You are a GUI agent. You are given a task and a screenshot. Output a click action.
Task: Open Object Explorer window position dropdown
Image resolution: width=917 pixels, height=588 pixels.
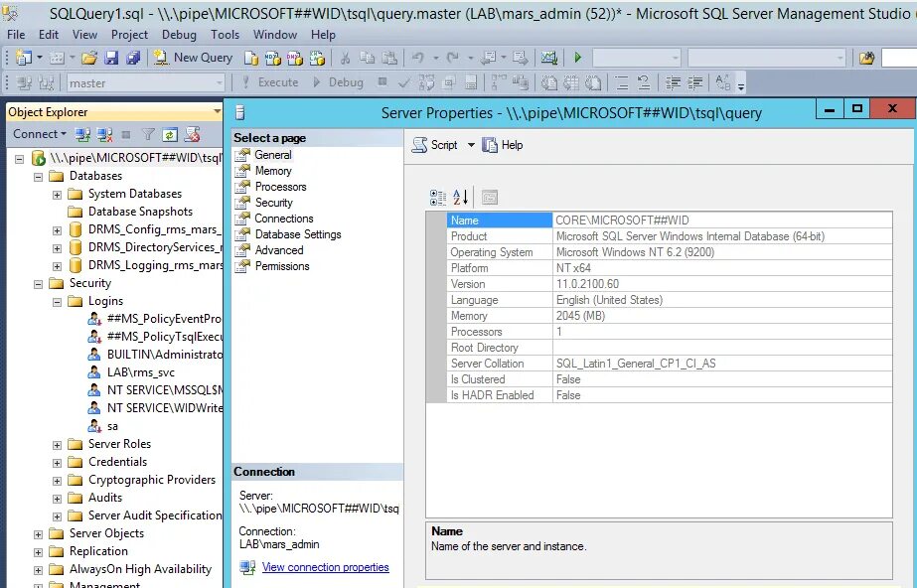(217, 111)
